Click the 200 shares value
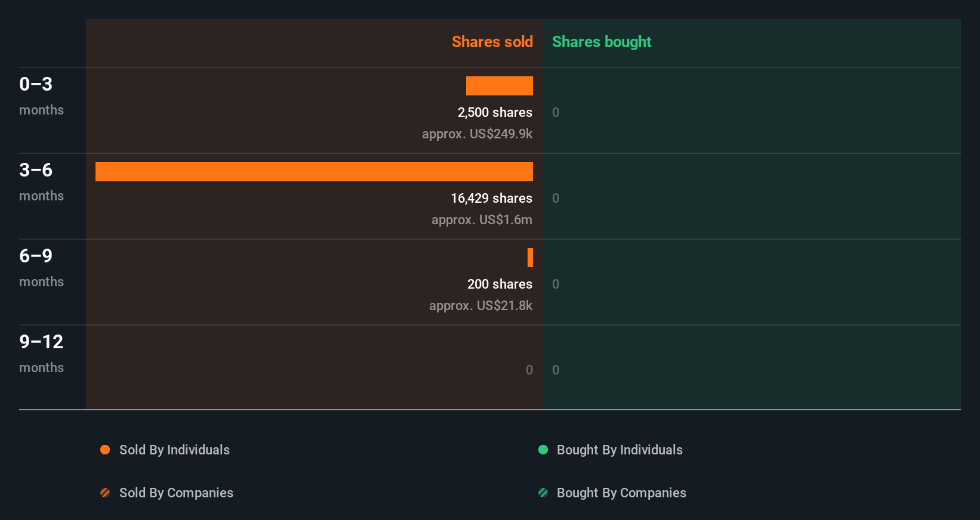This screenshot has width=980, height=520. pos(500,284)
